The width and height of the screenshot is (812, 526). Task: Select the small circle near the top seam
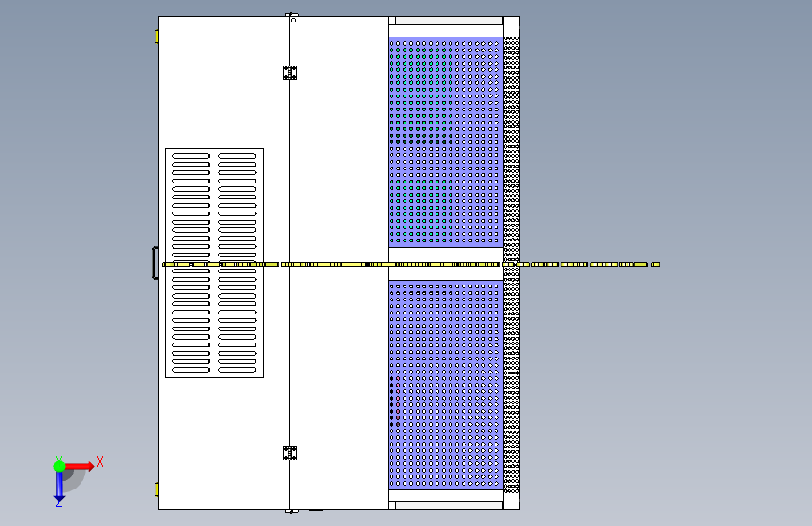coord(294,21)
